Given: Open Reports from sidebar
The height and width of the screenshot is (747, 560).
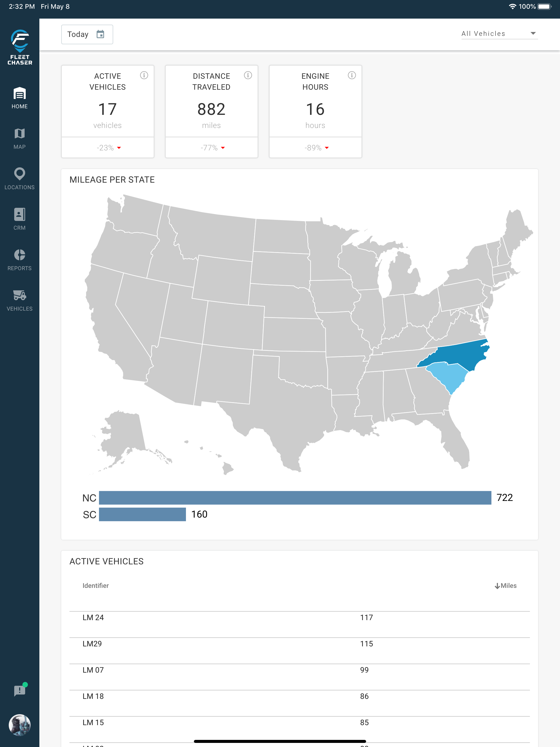Looking at the screenshot, I should 20,260.
